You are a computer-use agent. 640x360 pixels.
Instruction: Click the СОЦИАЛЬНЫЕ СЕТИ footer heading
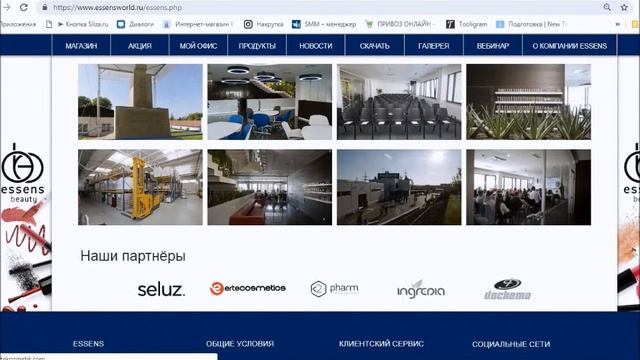click(511, 344)
